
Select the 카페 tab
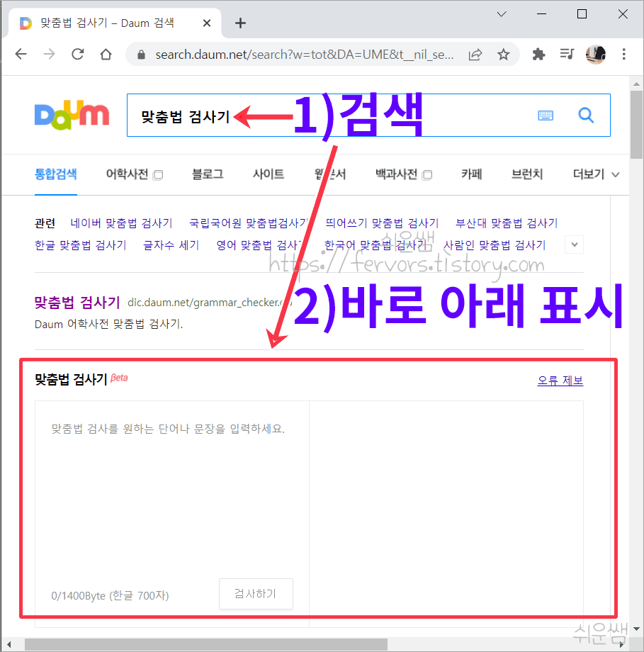pos(471,174)
